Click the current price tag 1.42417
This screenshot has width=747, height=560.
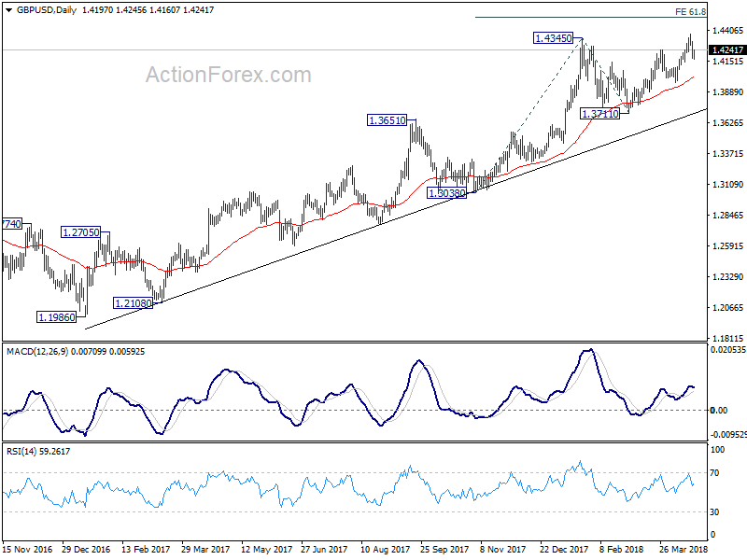[x=727, y=50]
